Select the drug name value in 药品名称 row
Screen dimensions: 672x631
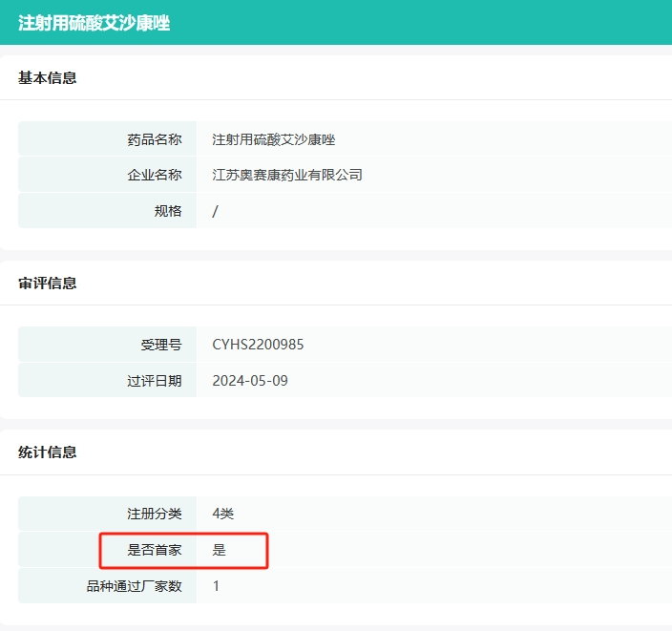pos(274,139)
